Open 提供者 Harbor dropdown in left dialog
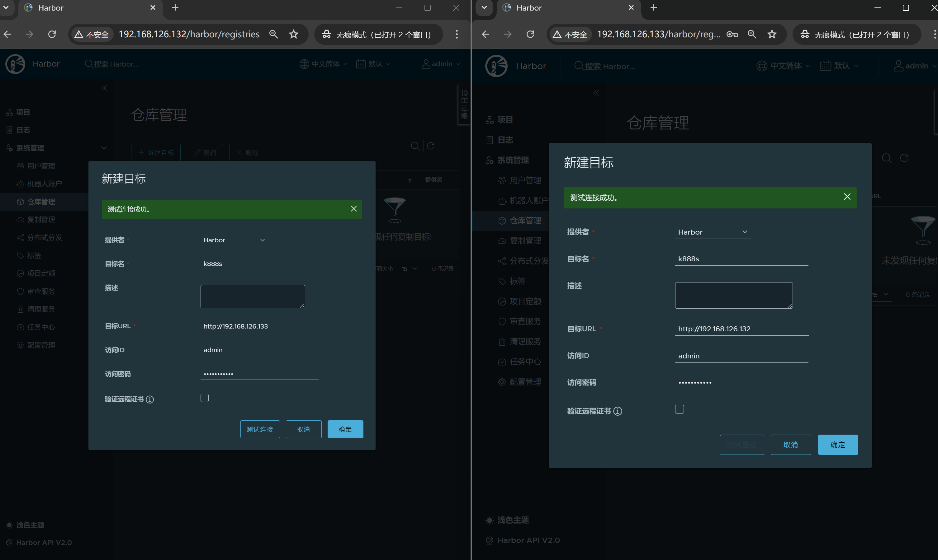This screenshot has width=938, height=560. click(234, 240)
